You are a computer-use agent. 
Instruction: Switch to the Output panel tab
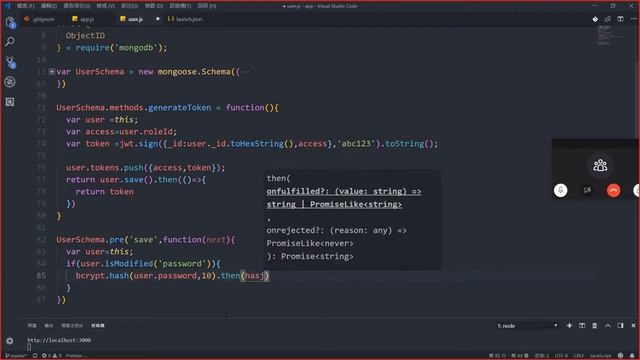coord(49,326)
